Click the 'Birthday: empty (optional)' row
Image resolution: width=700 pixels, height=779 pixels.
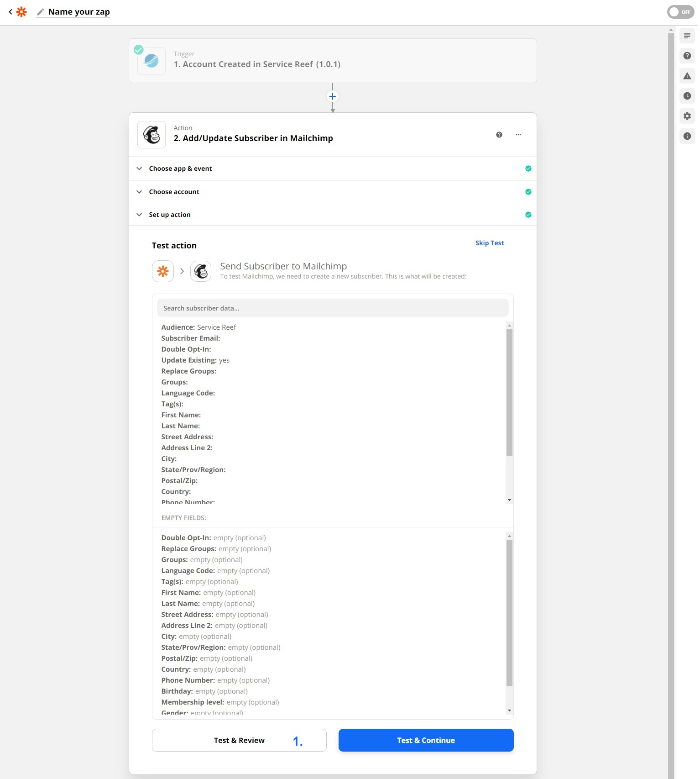[204, 691]
